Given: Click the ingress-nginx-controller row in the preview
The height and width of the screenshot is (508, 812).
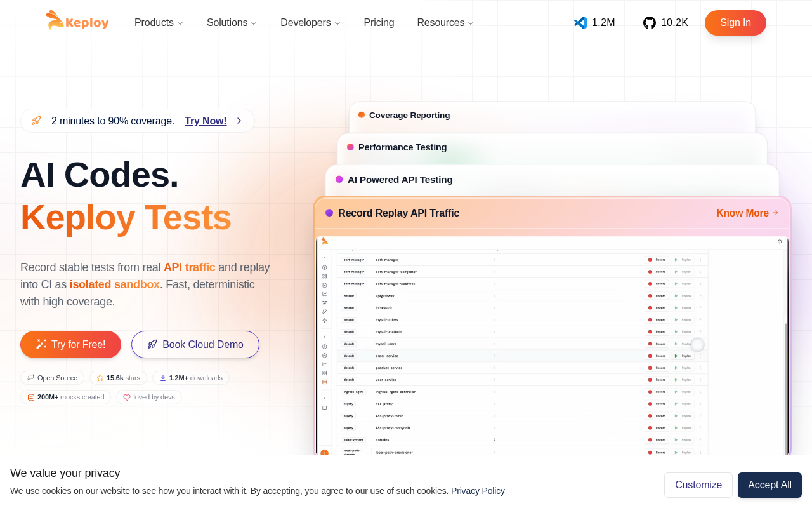Looking at the screenshot, I should click(523, 392).
